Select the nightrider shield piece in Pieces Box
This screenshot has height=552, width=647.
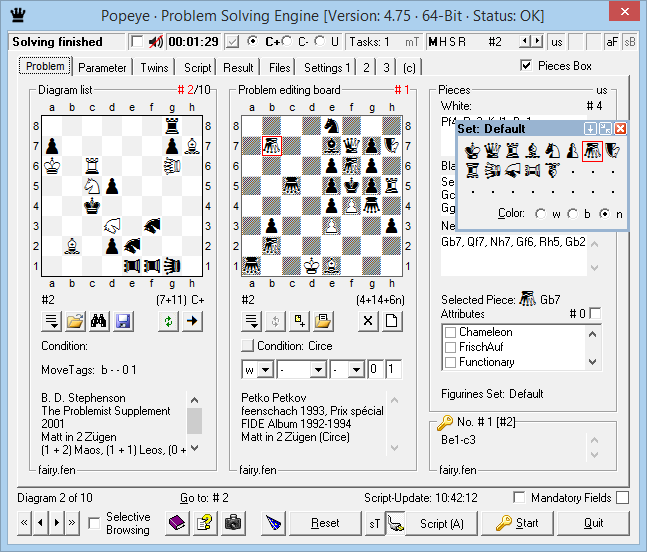point(613,151)
